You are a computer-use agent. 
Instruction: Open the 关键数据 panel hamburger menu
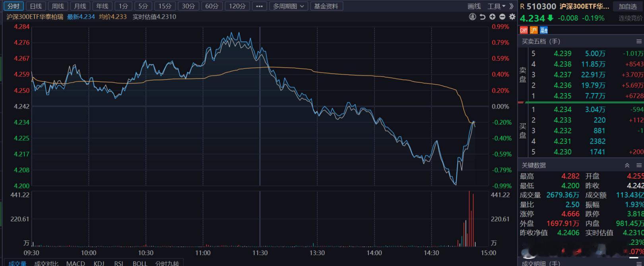click(639, 165)
